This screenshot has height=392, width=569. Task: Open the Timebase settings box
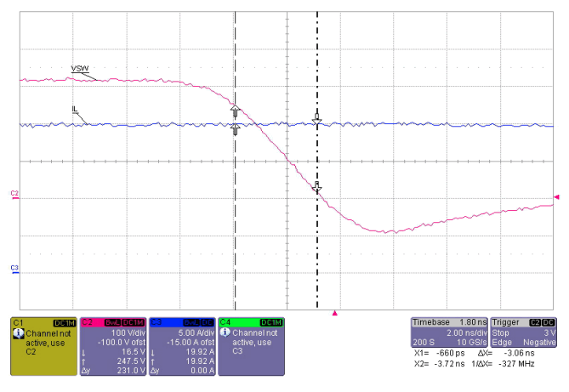(x=450, y=332)
